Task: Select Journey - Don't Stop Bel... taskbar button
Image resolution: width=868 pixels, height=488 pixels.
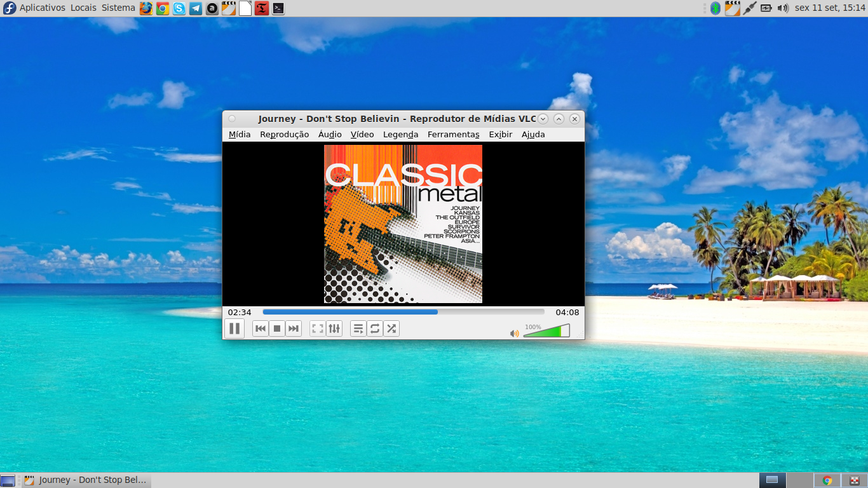Action: point(86,480)
